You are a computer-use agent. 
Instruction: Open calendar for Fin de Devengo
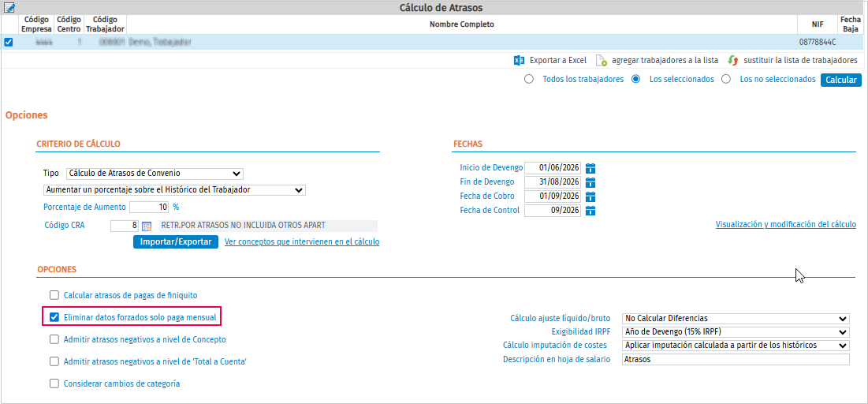(590, 181)
